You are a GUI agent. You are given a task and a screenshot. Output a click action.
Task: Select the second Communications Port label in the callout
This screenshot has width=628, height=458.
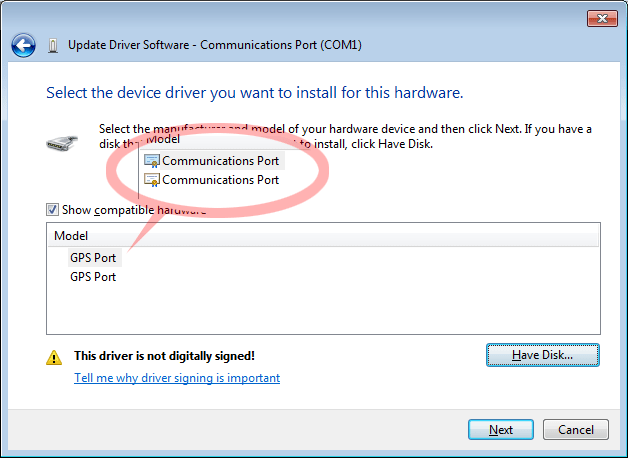pyautogui.click(x=220, y=180)
